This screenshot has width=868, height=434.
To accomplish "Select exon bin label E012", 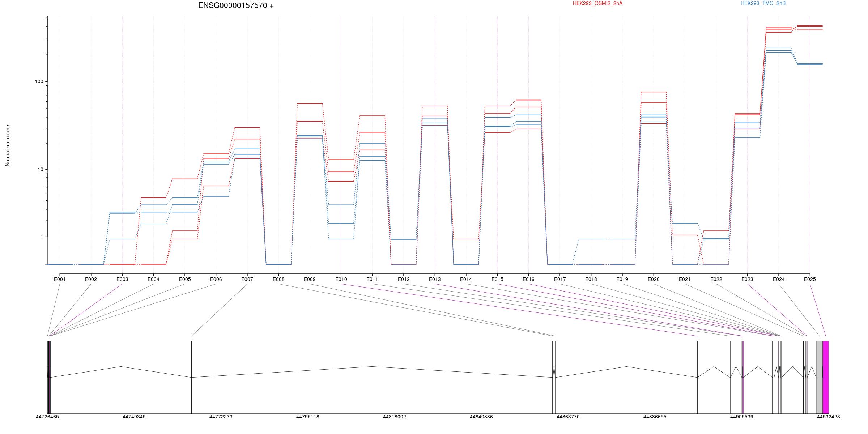I will [404, 279].
